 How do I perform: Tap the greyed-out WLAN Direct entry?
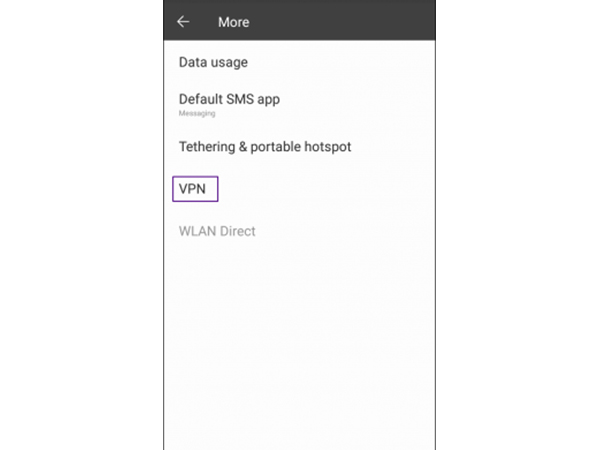click(x=217, y=231)
